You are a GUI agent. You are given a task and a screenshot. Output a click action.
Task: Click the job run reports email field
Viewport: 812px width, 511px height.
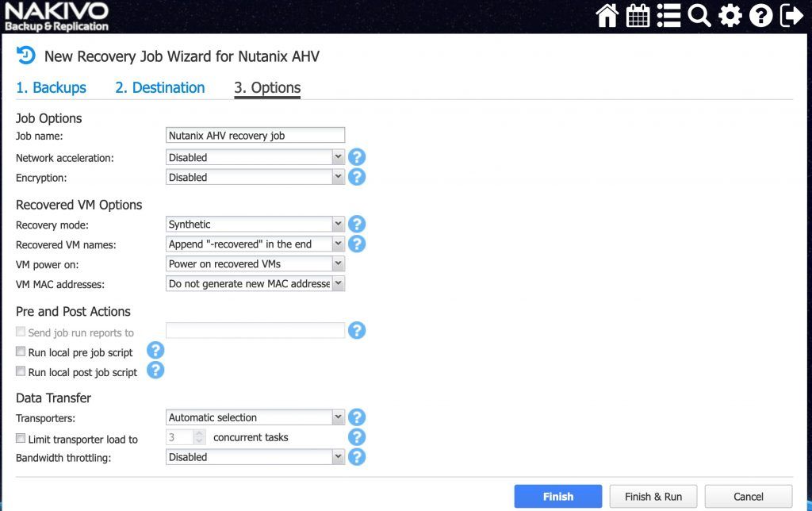[255, 330]
